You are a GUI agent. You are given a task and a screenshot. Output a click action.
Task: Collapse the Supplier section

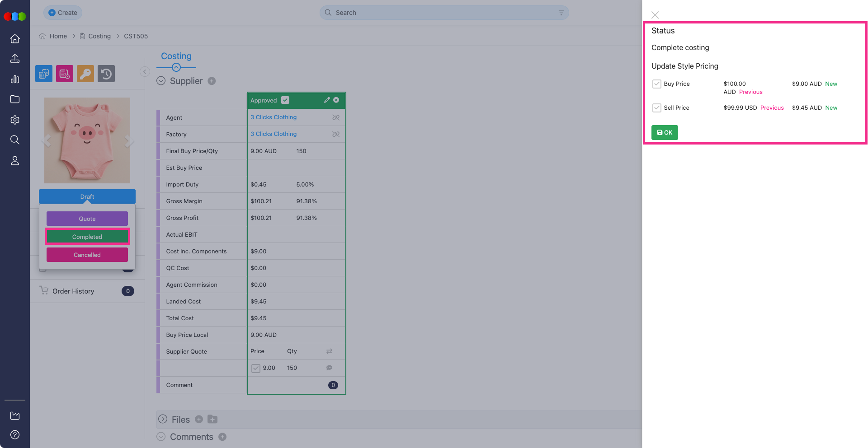(161, 81)
